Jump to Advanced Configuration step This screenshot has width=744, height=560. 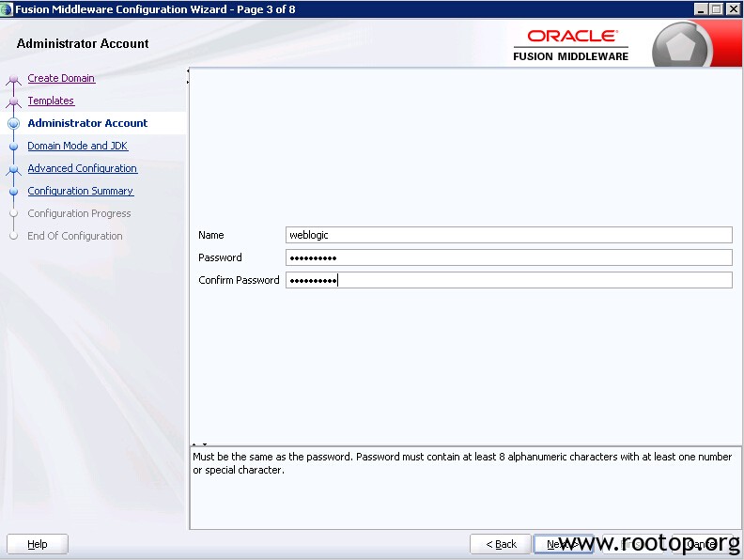(83, 168)
